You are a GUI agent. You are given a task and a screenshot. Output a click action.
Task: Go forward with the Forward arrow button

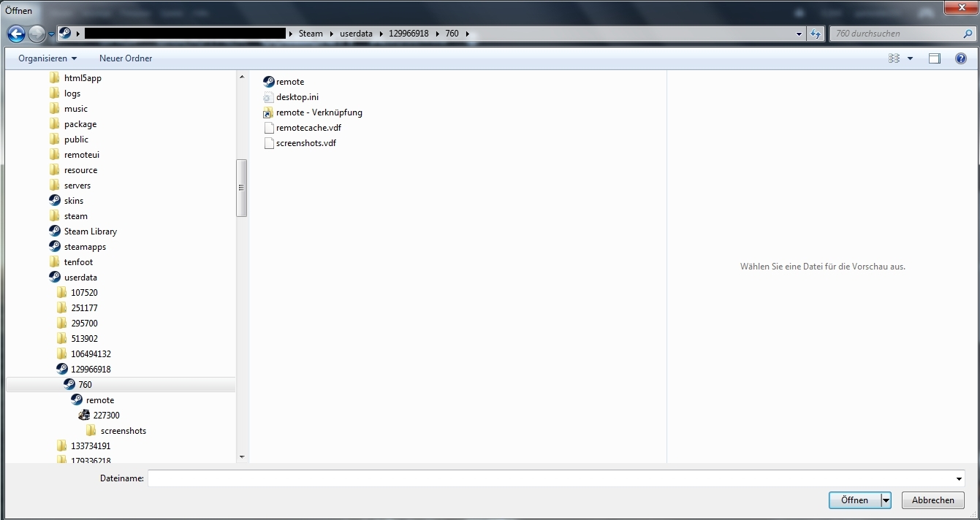(37, 34)
